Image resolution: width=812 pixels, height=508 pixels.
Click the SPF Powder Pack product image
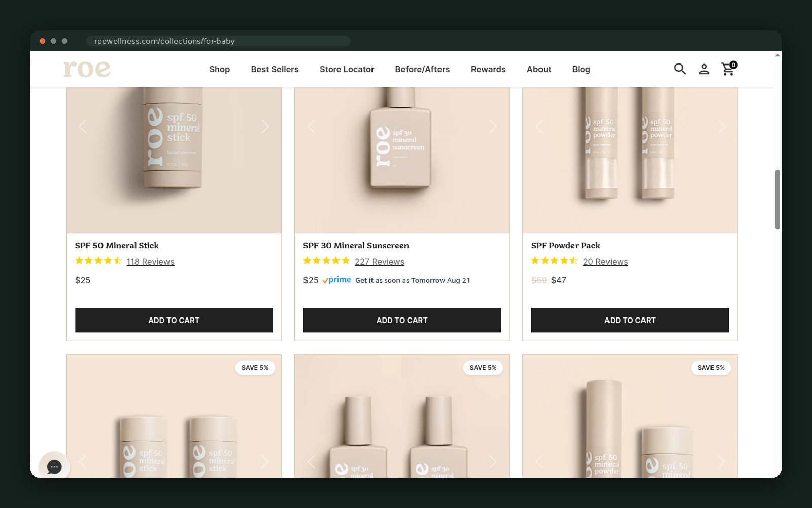[630, 160]
